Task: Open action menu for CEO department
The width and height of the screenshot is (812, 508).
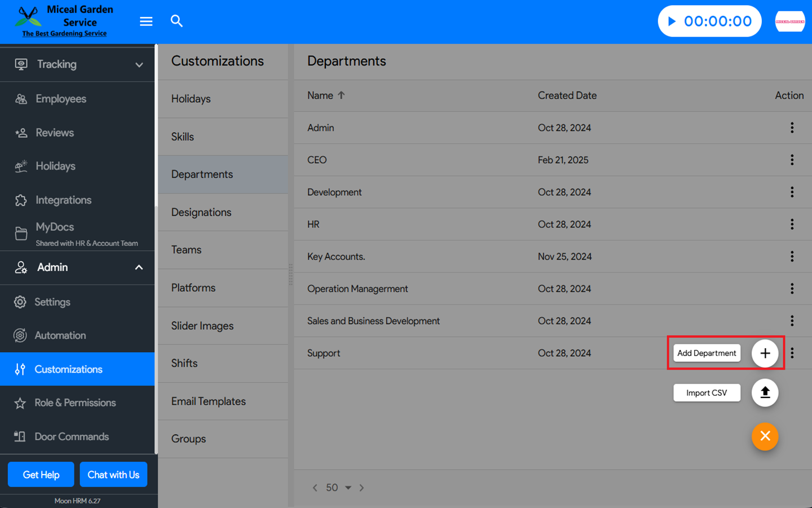Action: [792, 160]
